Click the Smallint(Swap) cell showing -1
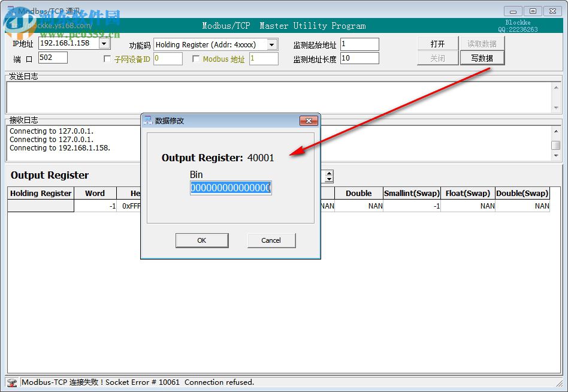This screenshot has width=568, height=392. coord(412,206)
